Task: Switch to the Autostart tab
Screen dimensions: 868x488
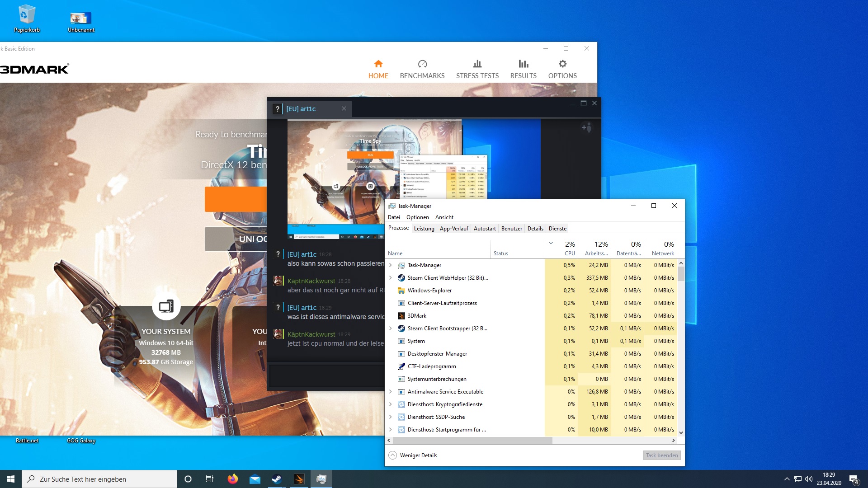Action: 484,229
